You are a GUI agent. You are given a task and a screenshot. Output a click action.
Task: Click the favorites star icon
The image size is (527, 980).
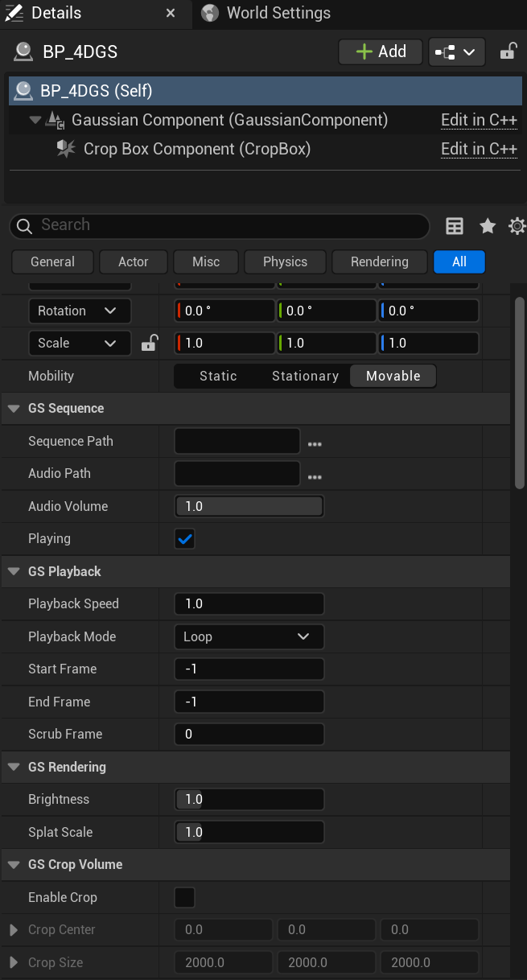(487, 226)
